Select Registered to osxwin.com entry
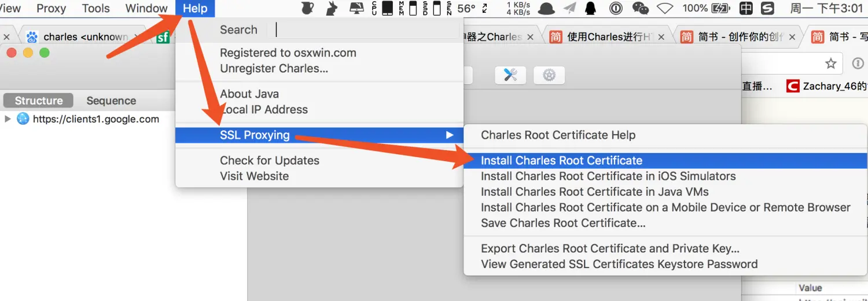This screenshot has width=868, height=301. click(x=319, y=53)
